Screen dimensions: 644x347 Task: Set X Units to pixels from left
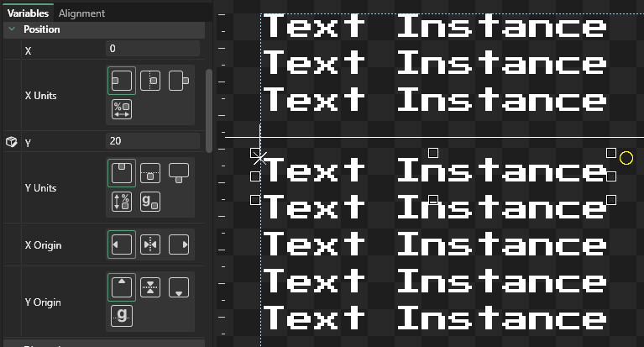(122, 81)
